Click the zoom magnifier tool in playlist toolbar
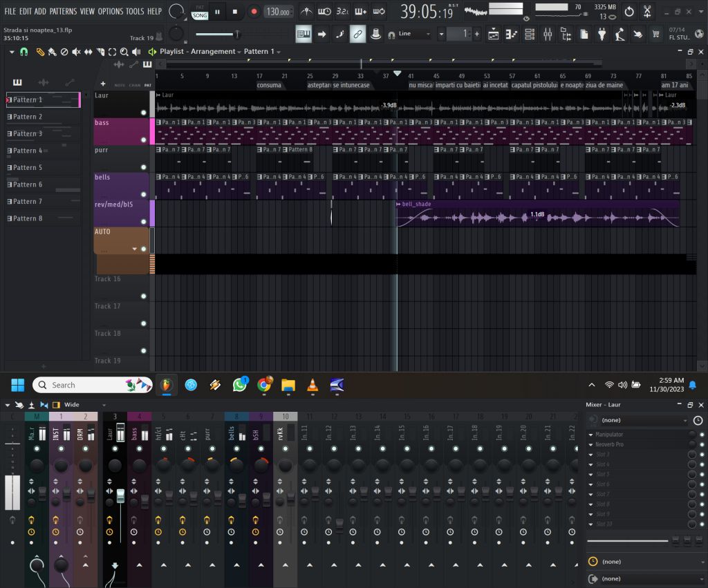This screenshot has width=708, height=588. tap(124, 52)
